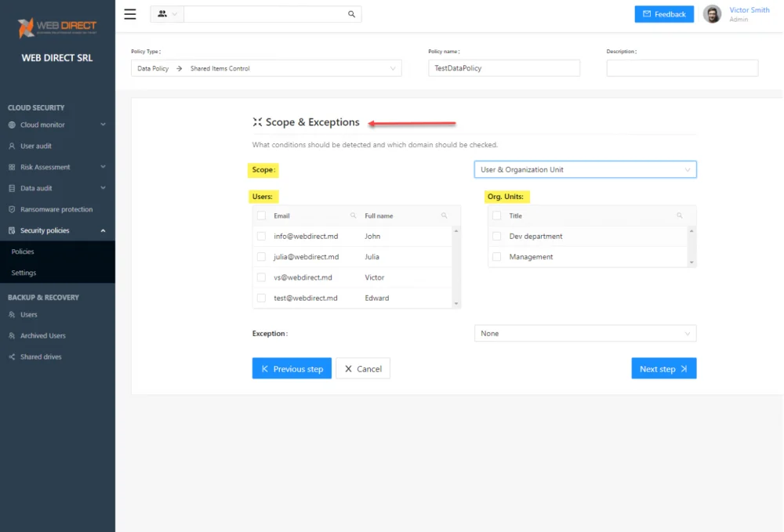Click the Ransomware protection shield icon
The height and width of the screenshot is (532, 784).
(12, 209)
